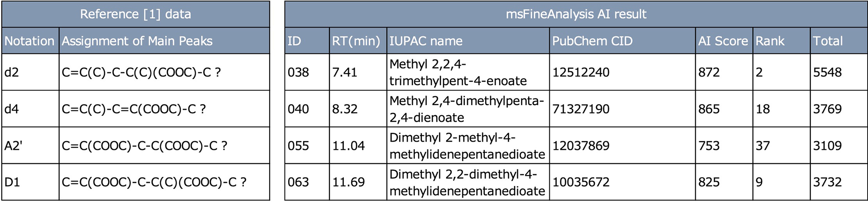This screenshot has height=202, width=868.
Task: Click the PubChem CID column header
Action: (x=592, y=41)
